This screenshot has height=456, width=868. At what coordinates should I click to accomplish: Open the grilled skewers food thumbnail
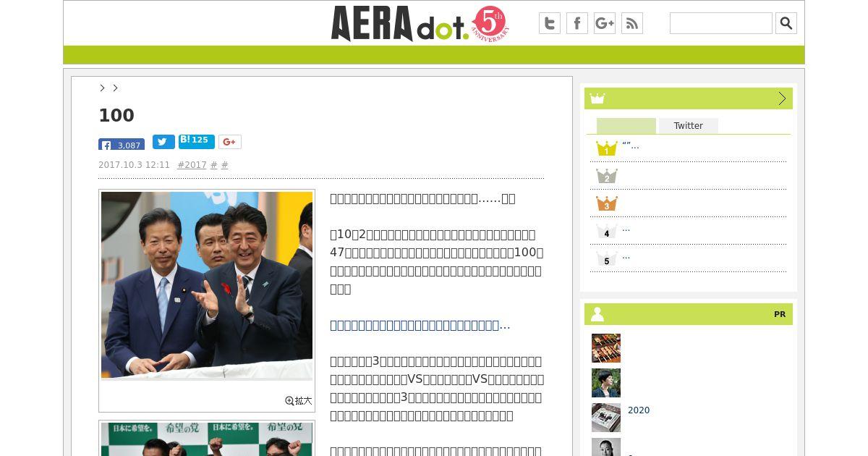[x=606, y=348]
